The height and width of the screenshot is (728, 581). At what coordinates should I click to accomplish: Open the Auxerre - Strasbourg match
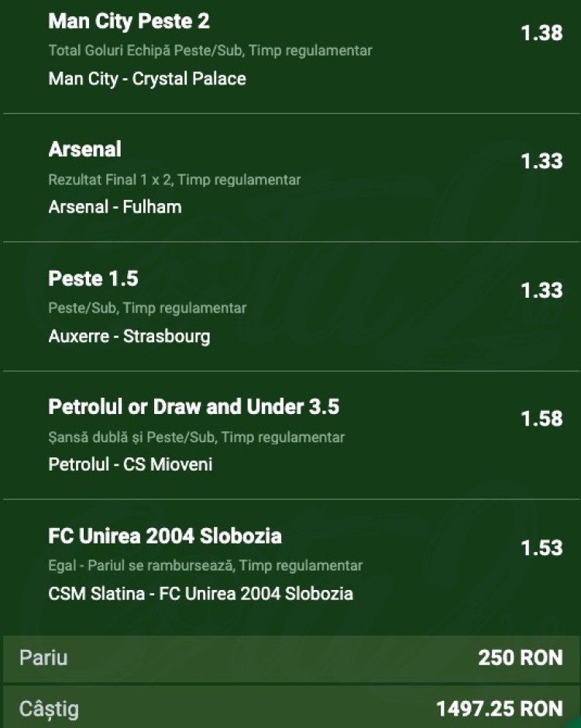(x=129, y=336)
